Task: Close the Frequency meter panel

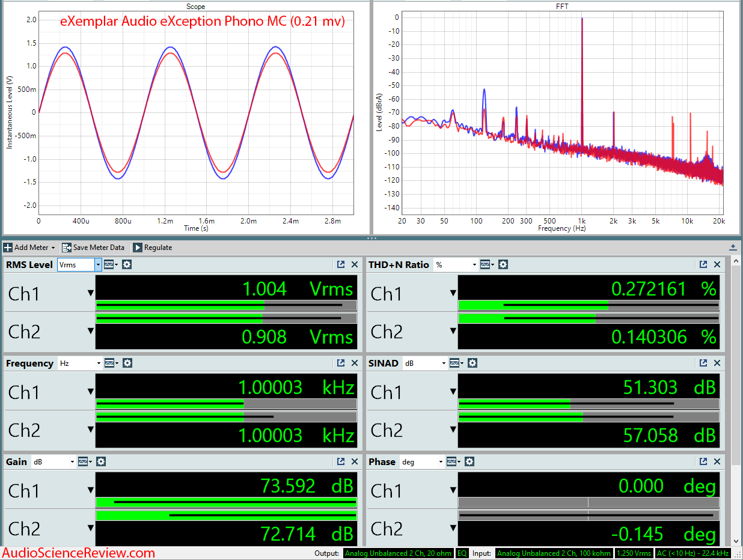Action: tap(355, 363)
